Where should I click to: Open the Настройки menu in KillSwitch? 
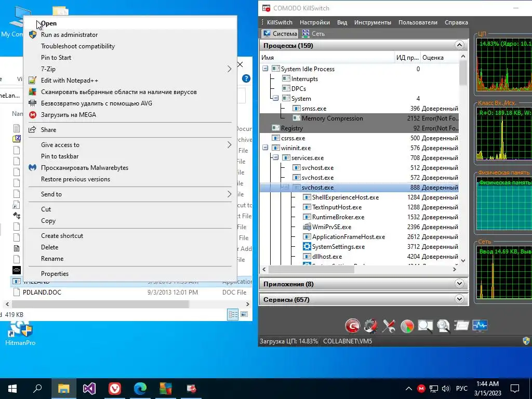[x=314, y=22]
